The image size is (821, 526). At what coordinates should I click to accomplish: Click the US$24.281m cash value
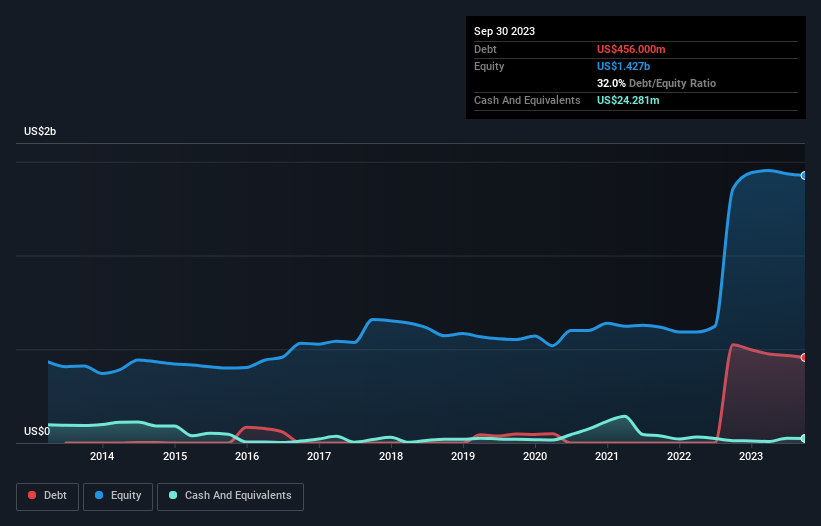[628, 100]
